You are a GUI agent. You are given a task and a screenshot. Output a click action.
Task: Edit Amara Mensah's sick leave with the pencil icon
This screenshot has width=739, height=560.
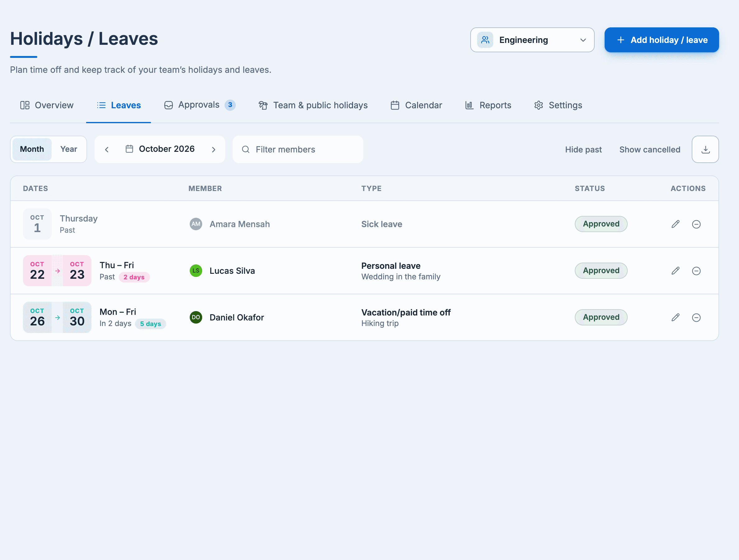pyautogui.click(x=675, y=224)
